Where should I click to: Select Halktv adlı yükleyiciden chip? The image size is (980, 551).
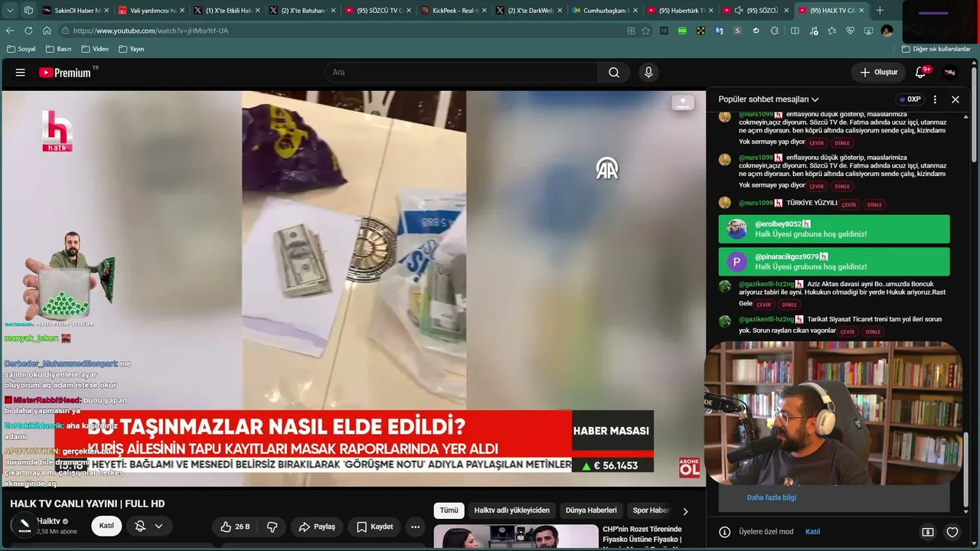tap(511, 510)
